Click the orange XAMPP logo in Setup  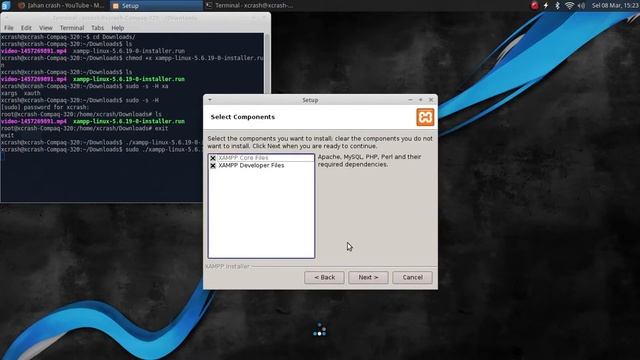coord(425,118)
